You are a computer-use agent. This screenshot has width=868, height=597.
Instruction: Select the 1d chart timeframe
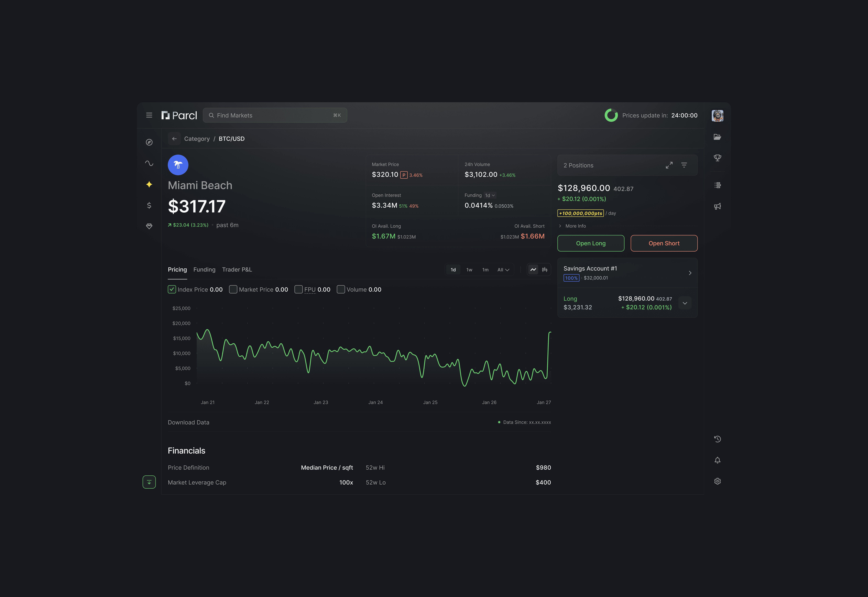[453, 270]
